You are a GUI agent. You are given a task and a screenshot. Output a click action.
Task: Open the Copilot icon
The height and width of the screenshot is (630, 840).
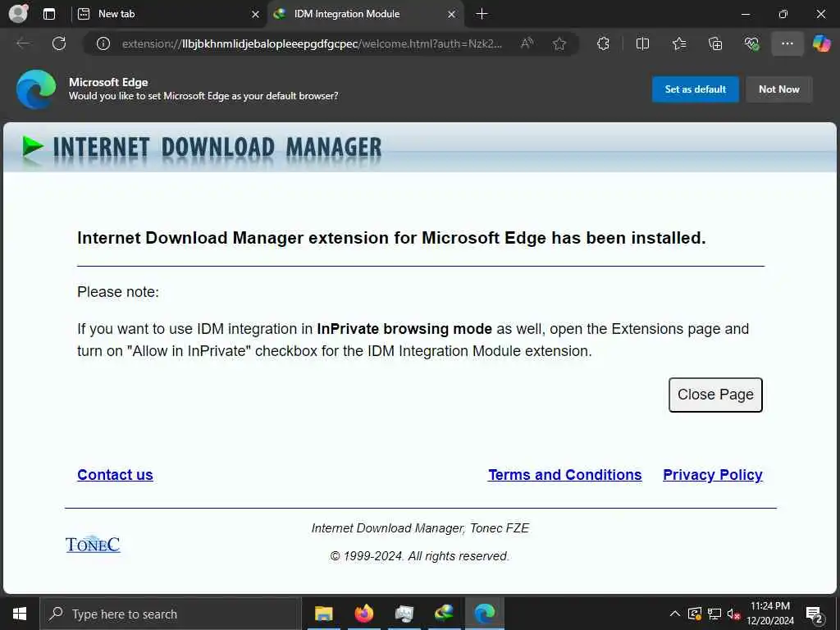click(x=821, y=43)
